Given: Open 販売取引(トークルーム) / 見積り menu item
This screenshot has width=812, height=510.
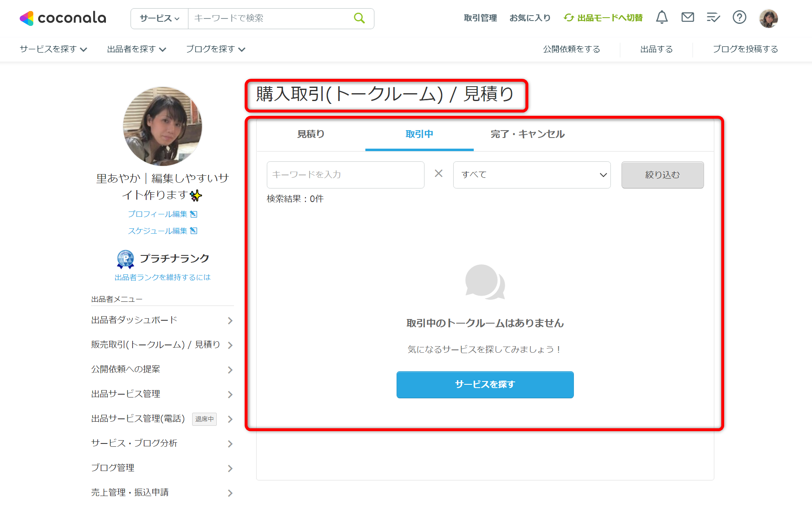Looking at the screenshot, I should point(163,345).
